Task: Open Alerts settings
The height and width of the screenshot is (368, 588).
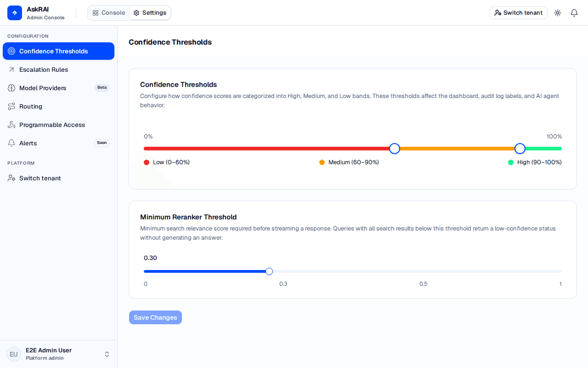Action: tap(58, 143)
